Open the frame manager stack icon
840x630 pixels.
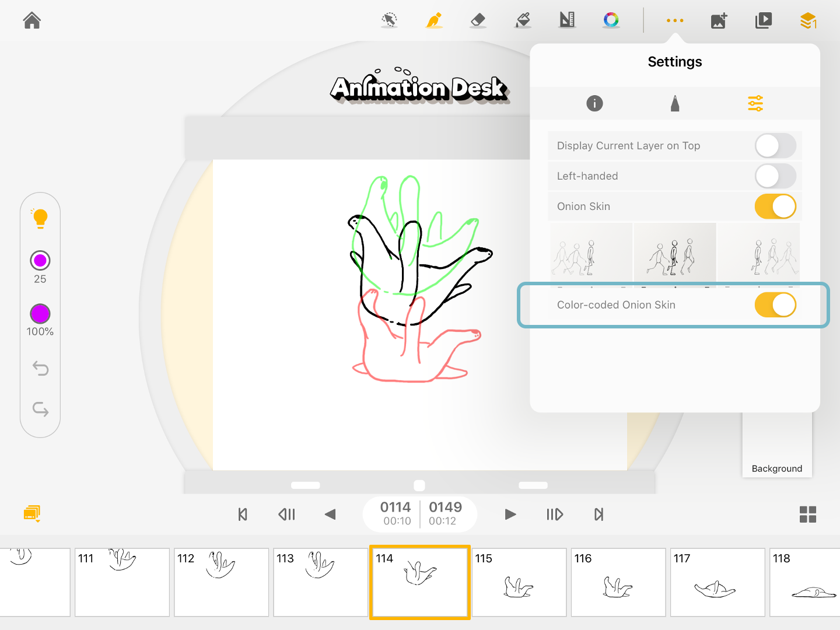tap(32, 513)
